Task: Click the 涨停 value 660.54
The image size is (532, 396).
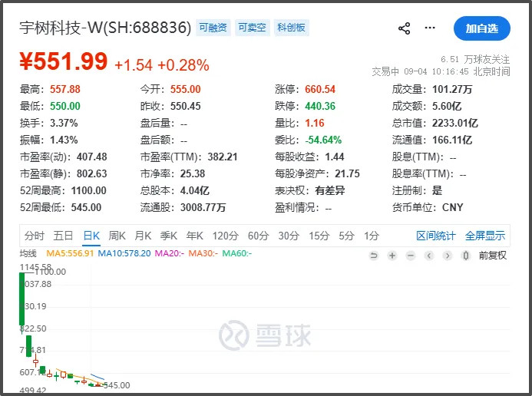Action: pos(320,89)
